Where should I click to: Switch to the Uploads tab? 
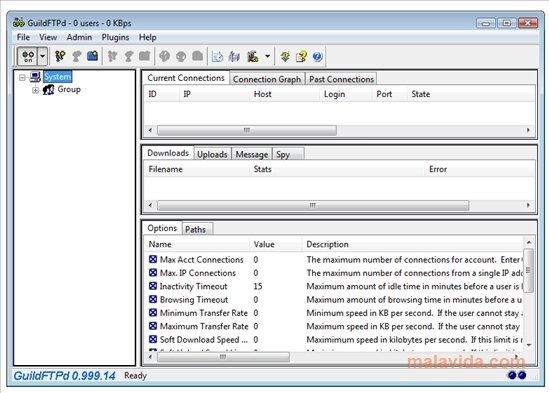(212, 154)
